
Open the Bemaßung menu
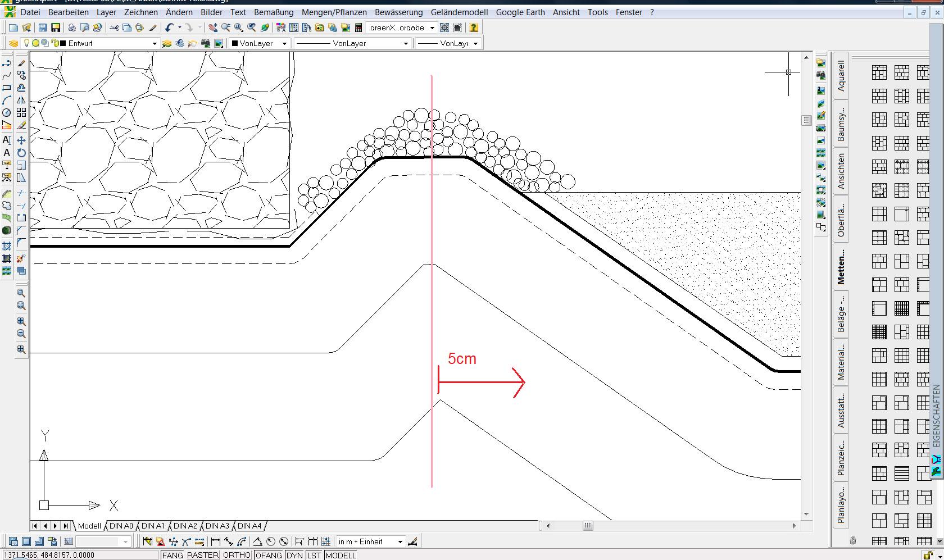click(x=274, y=12)
